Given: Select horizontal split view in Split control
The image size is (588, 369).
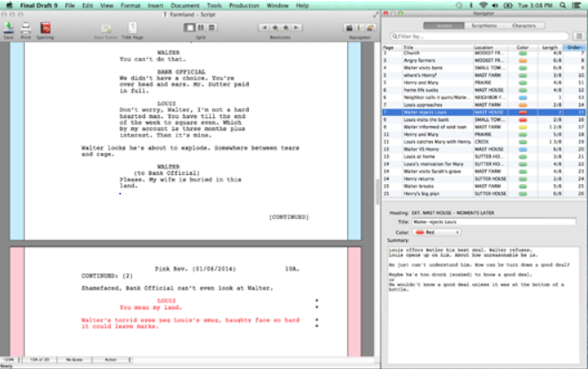Looking at the screenshot, I should coord(211,28).
